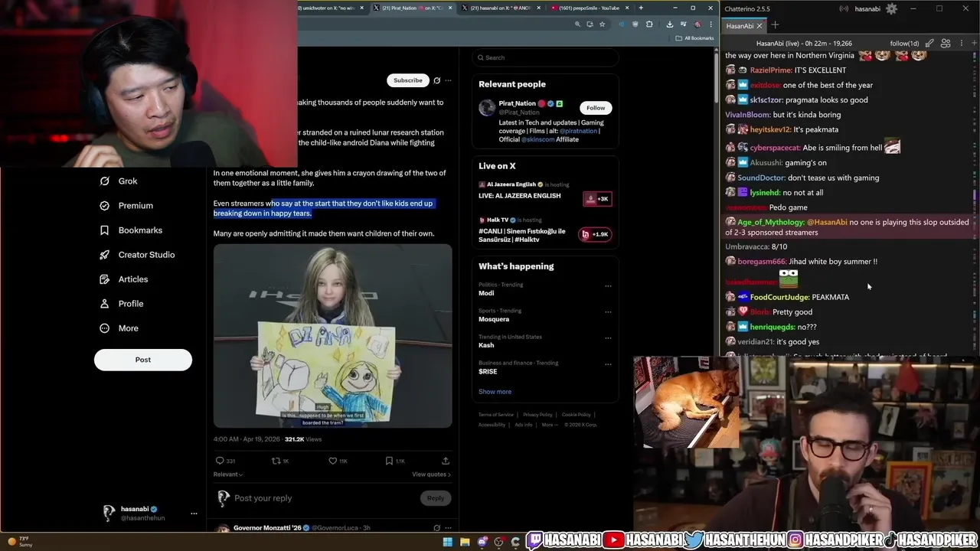Open the post's three-dot menu
This screenshot has height=551, width=980.
coord(449,80)
